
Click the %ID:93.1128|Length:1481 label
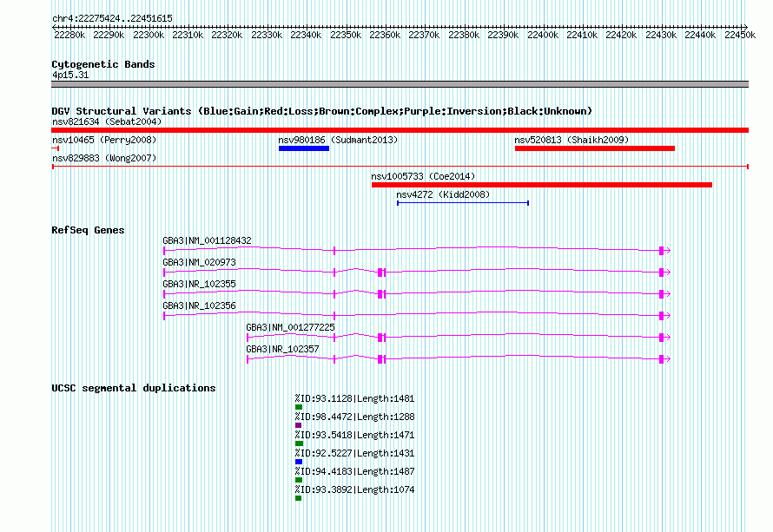pos(355,398)
